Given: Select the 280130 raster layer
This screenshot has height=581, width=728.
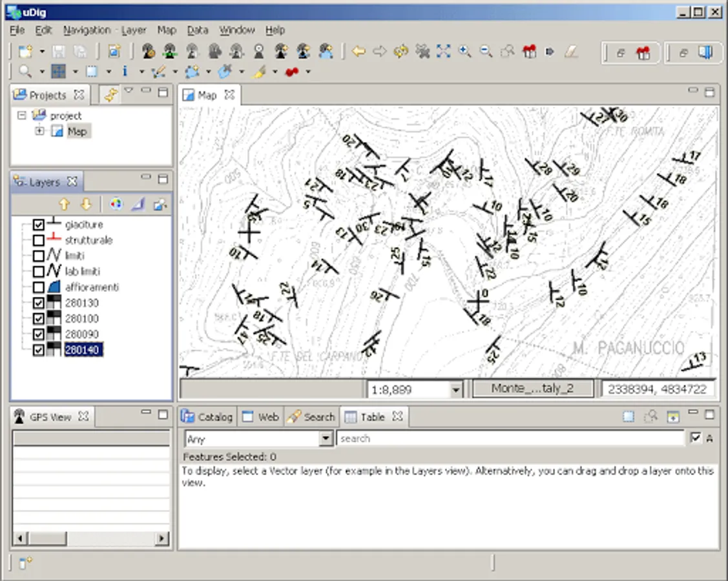Looking at the screenshot, I should (x=81, y=303).
